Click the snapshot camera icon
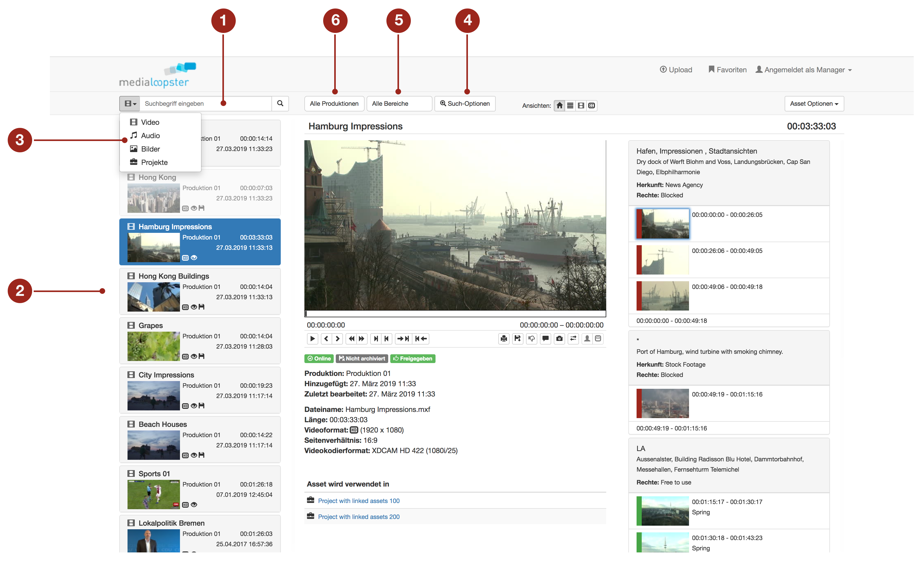924x573 pixels. point(559,338)
